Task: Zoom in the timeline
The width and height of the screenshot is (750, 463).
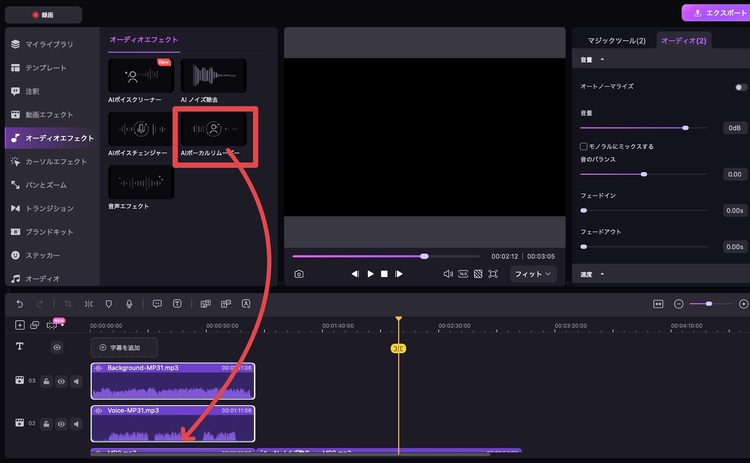Action: point(743,304)
